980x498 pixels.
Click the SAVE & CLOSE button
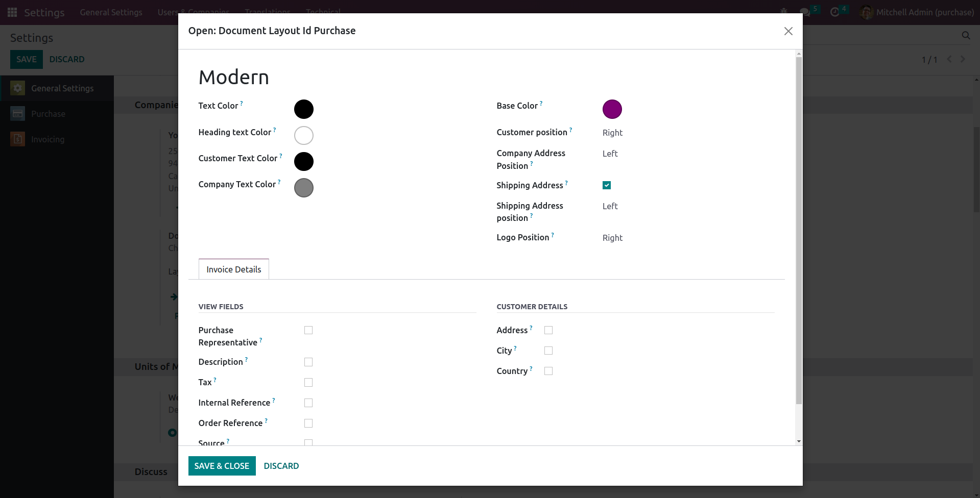coord(222,466)
